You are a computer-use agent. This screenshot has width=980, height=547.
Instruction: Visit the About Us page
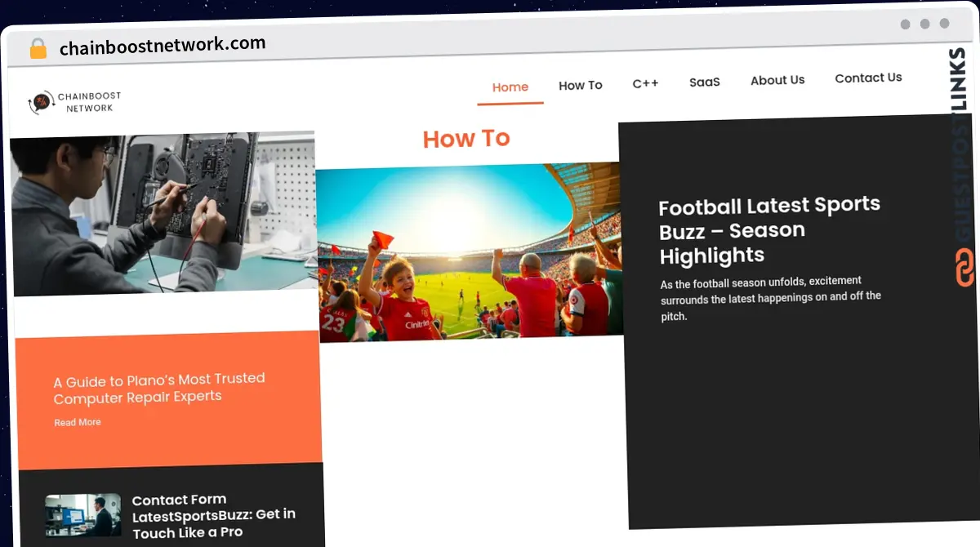(777, 80)
